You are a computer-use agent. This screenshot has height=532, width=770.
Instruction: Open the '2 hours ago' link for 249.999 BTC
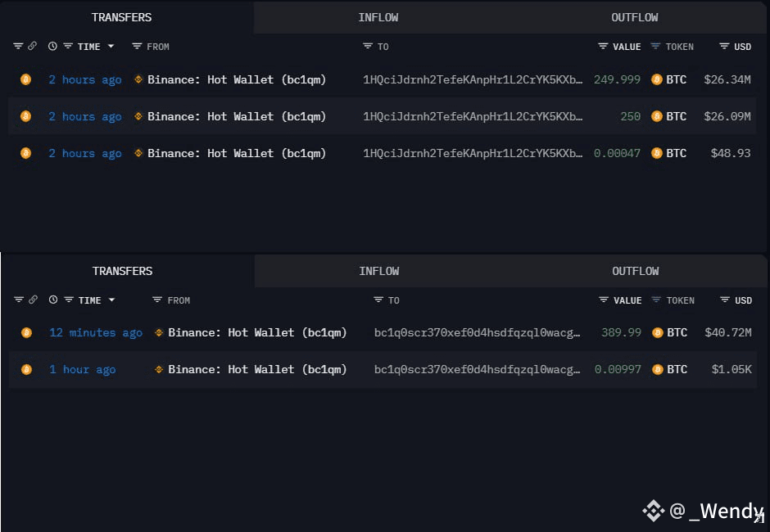(85, 79)
